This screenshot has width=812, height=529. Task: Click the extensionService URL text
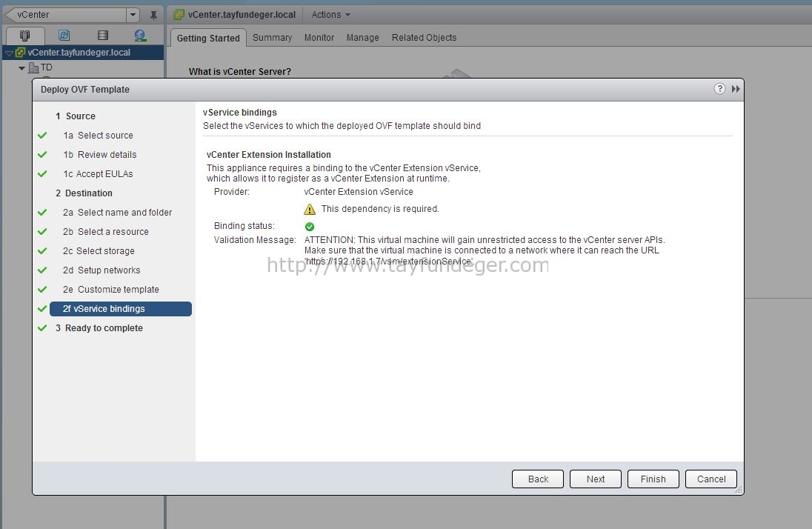(389, 261)
